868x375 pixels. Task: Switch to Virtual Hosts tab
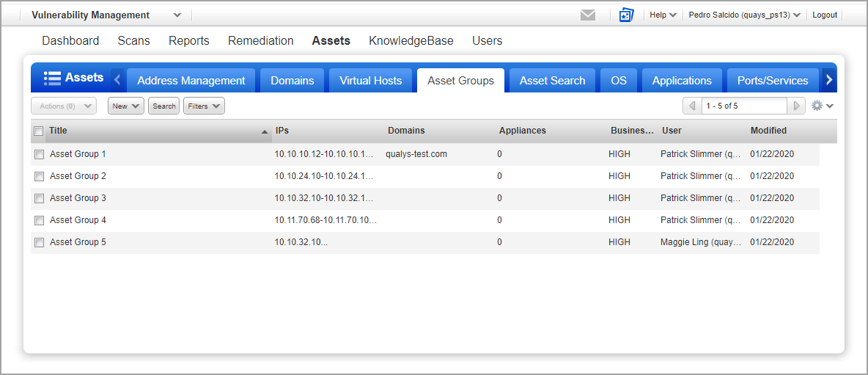[371, 80]
